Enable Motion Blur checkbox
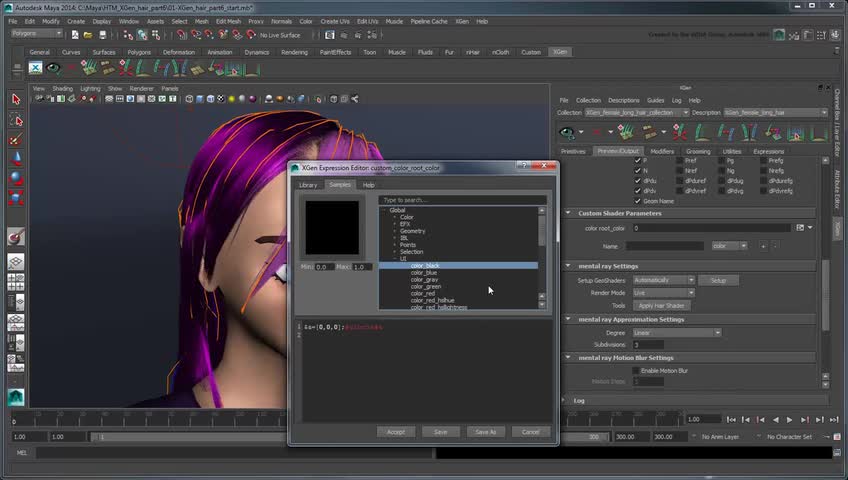848x480 pixels. coord(634,371)
